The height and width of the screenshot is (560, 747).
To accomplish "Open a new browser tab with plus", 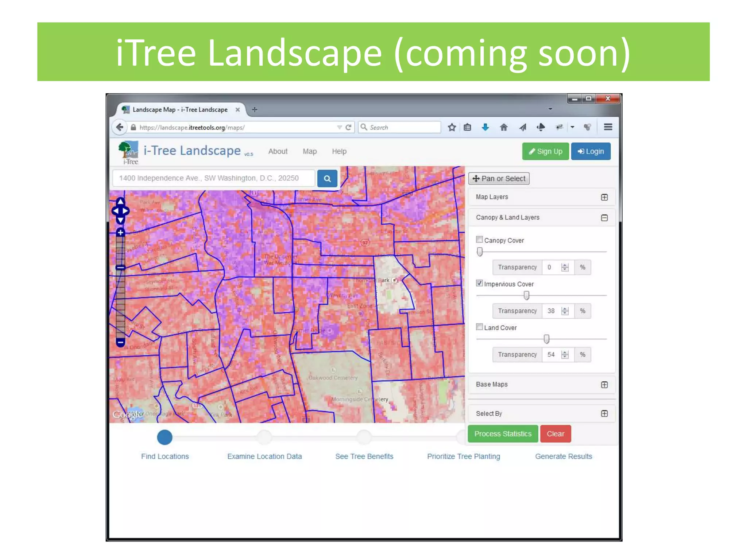I will pos(255,109).
